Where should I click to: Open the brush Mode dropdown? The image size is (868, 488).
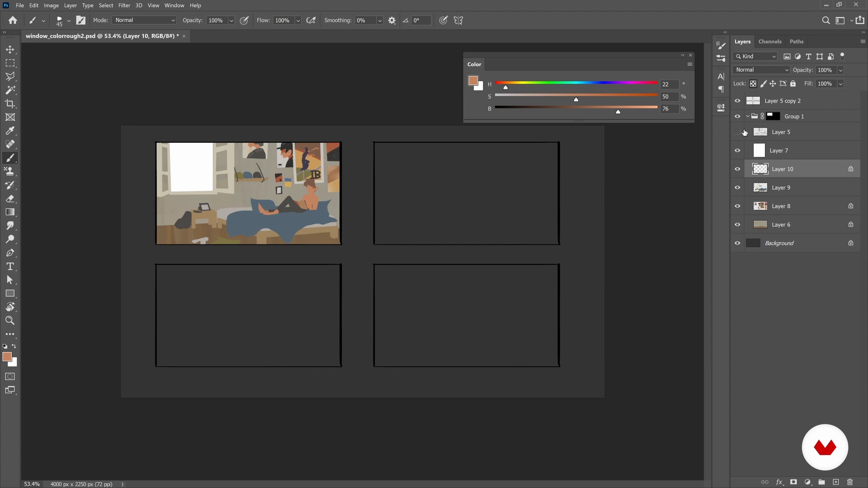(x=144, y=20)
